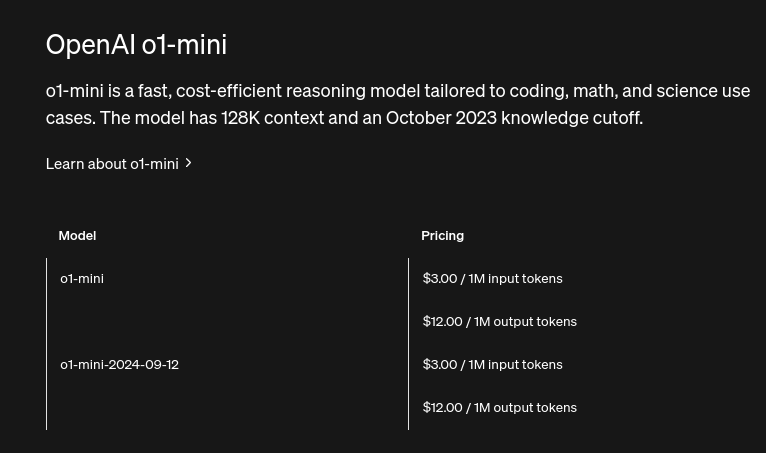
Task: Click o1-mini $3.00 input tokens price
Action: (492, 279)
